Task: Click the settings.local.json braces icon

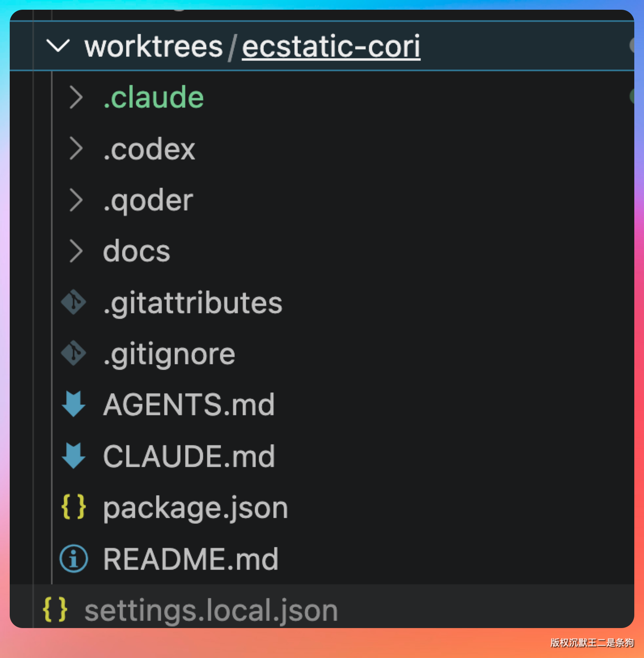Action: [x=55, y=609]
